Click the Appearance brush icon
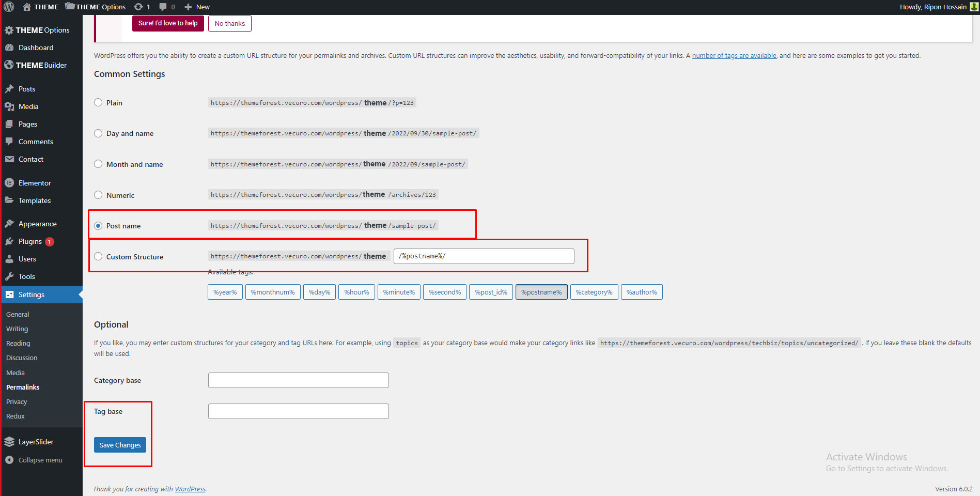Viewport: 980px width, 496px height. [x=9, y=224]
